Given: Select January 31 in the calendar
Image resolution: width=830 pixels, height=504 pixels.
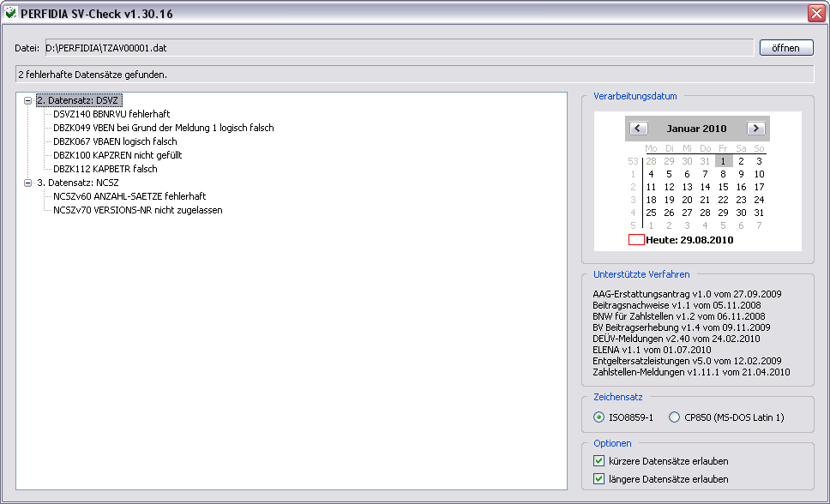Looking at the screenshot, I should (x=759, y=213).
